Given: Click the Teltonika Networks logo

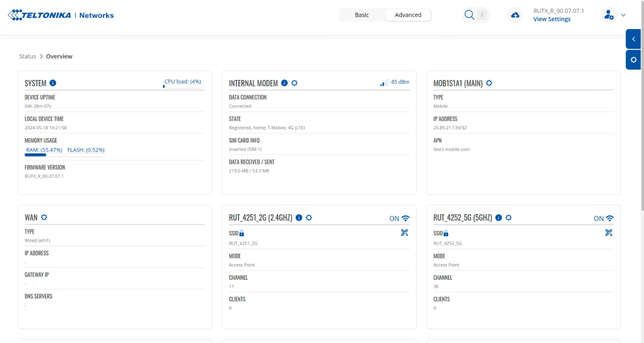Looking at the screenshot, I should point(61,15).
